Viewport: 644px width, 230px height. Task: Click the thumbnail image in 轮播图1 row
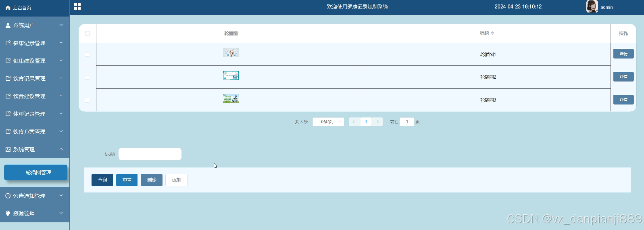point(231,53)
